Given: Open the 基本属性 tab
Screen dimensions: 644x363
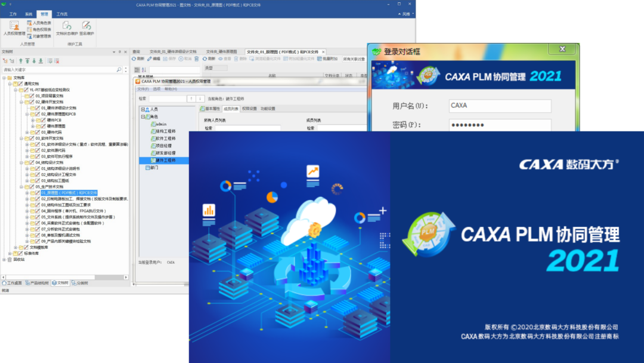Looking at the screenshot, I should [210, 109].
